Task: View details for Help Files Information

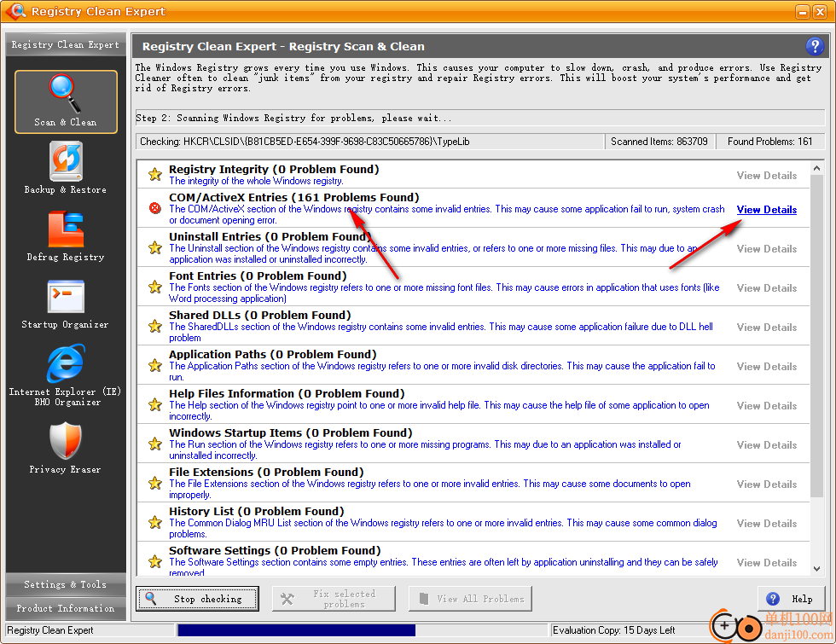Action: point(767,406)
